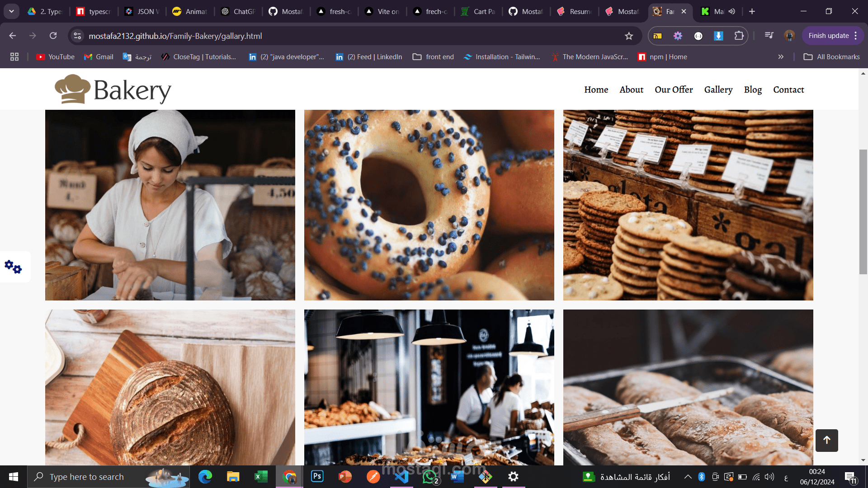868x488 pixels.
Task: Open the settings gears side panel
Action: [14, 267]
